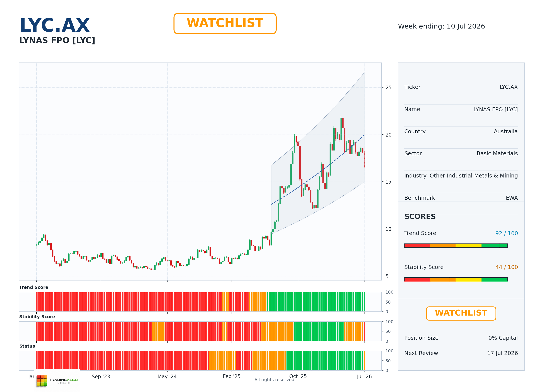The width and height of the screenshot is (549, 392).
Task: Click the "Jul '26" x-axis label
Action: tap(364, 377)
